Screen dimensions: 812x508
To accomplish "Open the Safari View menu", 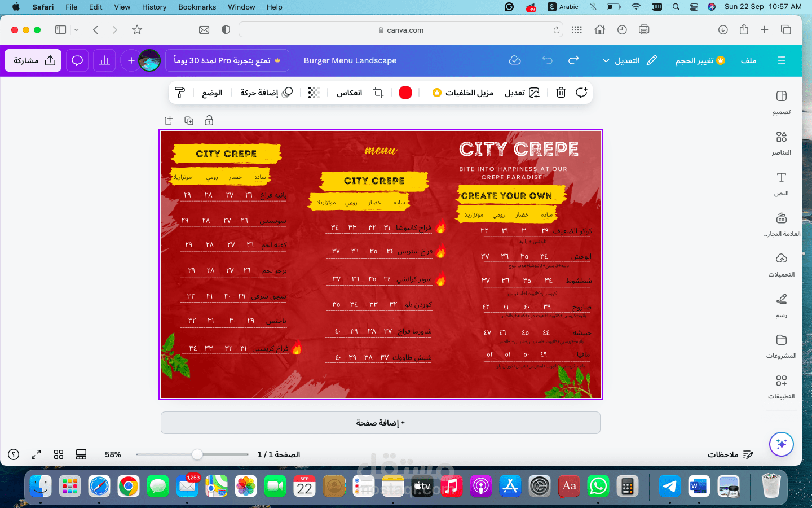I will (122, 7).
